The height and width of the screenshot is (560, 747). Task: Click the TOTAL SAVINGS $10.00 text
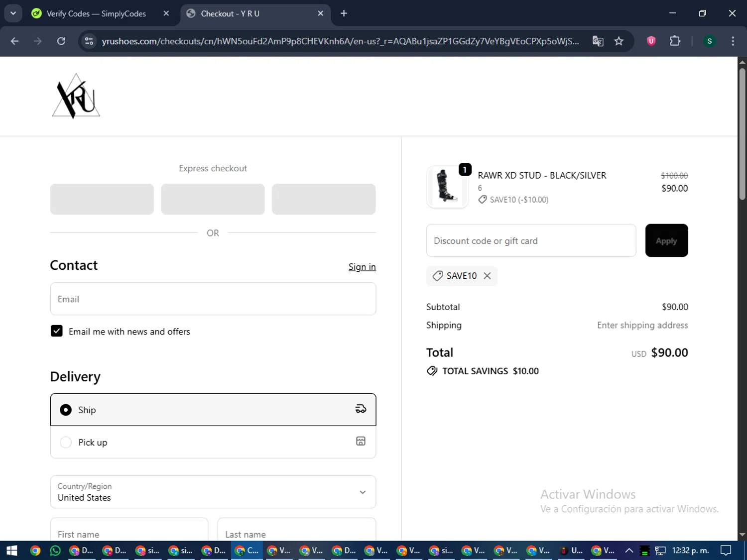[490, 371]
